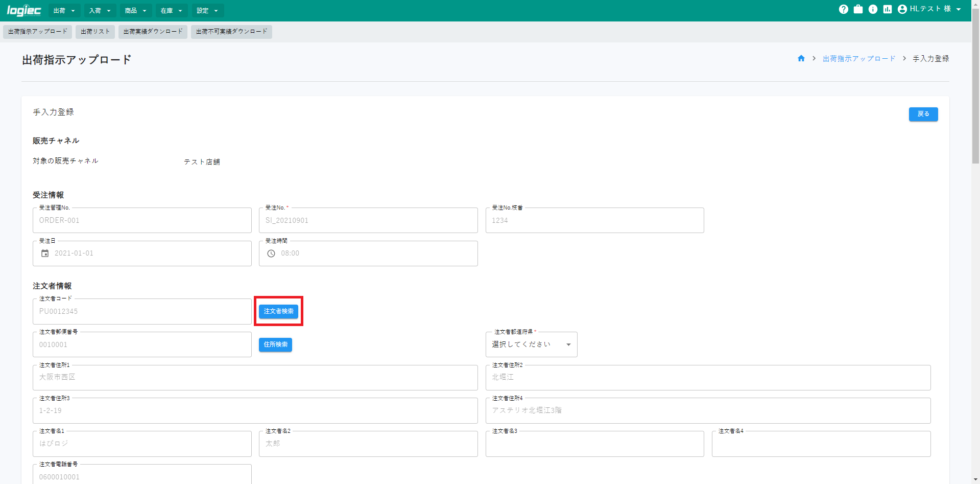The width and height of the screenshot is (980, 484).
Task: Open the 設定 menu
Action: point(207,11)
